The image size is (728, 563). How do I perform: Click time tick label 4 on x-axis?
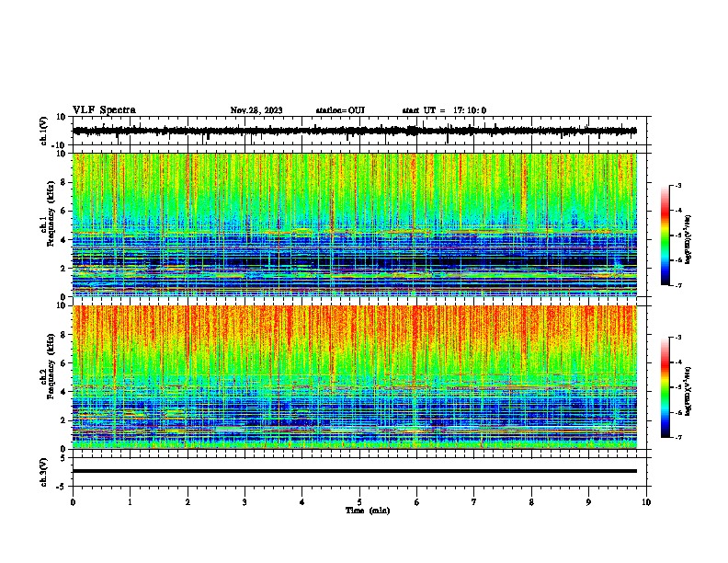pyautogui.click(x=302, y=502)
